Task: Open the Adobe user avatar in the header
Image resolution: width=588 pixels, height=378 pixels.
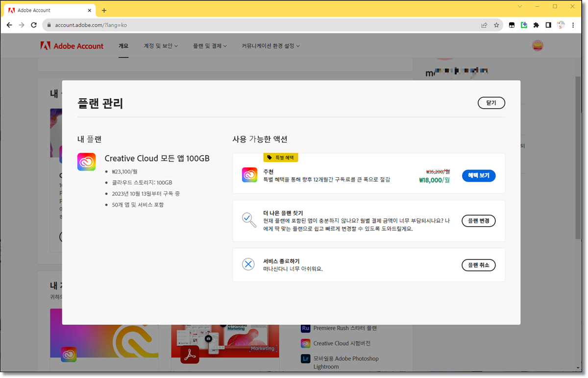Action: click(x=538, y=46)
